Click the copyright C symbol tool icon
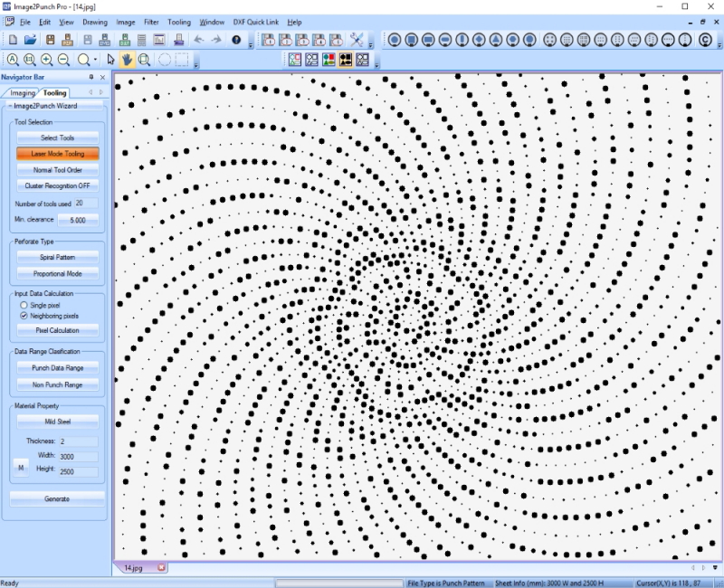The height and width of the screenshot is (588, 724). [705, 40]
